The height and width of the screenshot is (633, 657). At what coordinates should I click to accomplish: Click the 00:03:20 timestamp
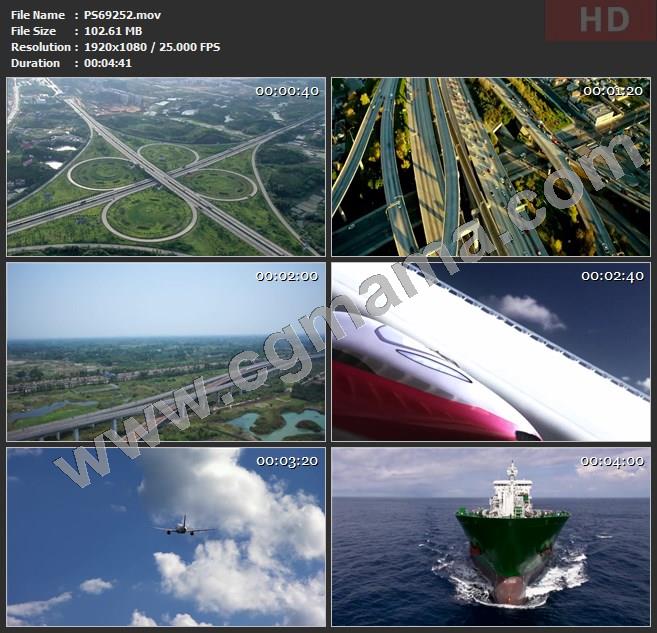point(286,461)
